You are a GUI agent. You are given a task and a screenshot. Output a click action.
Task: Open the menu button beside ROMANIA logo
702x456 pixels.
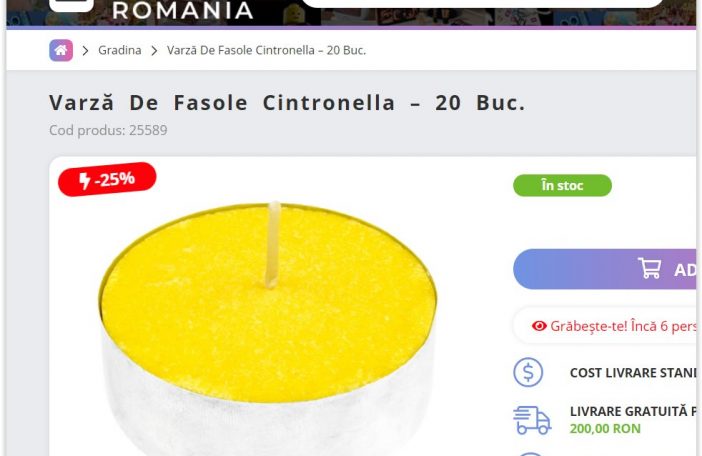click(x=71, y=4)
